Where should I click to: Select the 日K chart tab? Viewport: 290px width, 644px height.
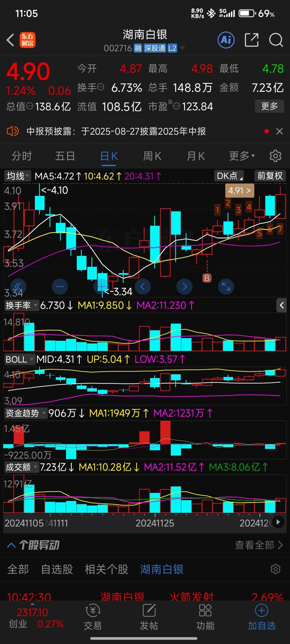pyautogui.click(x=109, y=156)
